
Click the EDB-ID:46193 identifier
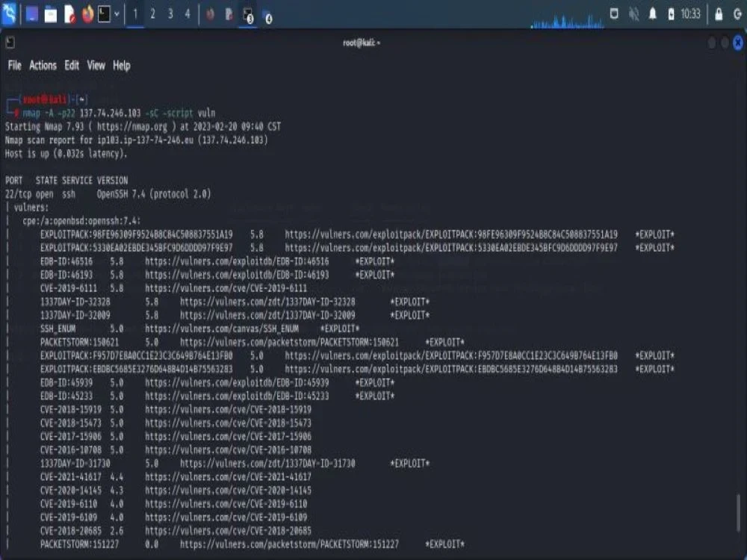click(x=66, y=275)
